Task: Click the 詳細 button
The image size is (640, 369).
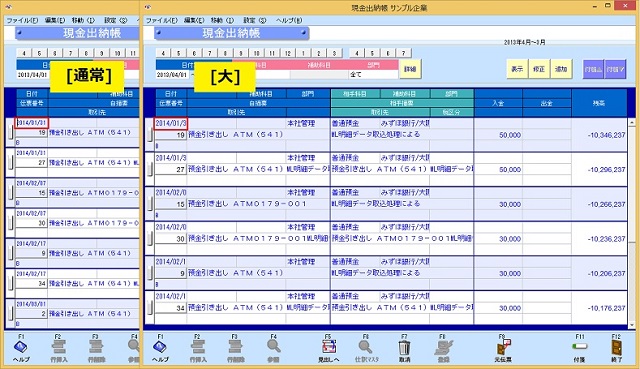Action: (410, 69)
